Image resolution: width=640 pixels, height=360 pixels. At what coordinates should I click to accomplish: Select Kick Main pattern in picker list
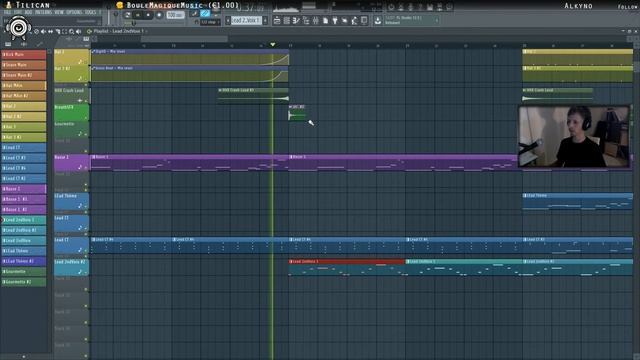pyautogui.click(x=24, y=54)
